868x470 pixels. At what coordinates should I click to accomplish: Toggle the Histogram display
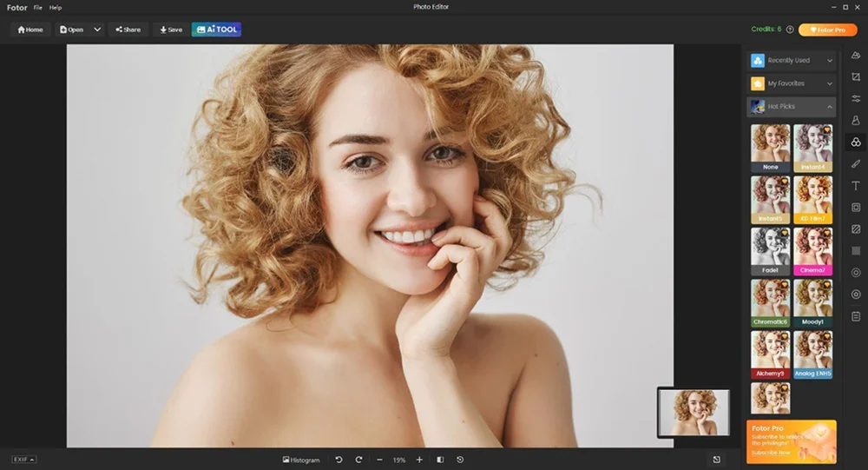click(301, 460)
